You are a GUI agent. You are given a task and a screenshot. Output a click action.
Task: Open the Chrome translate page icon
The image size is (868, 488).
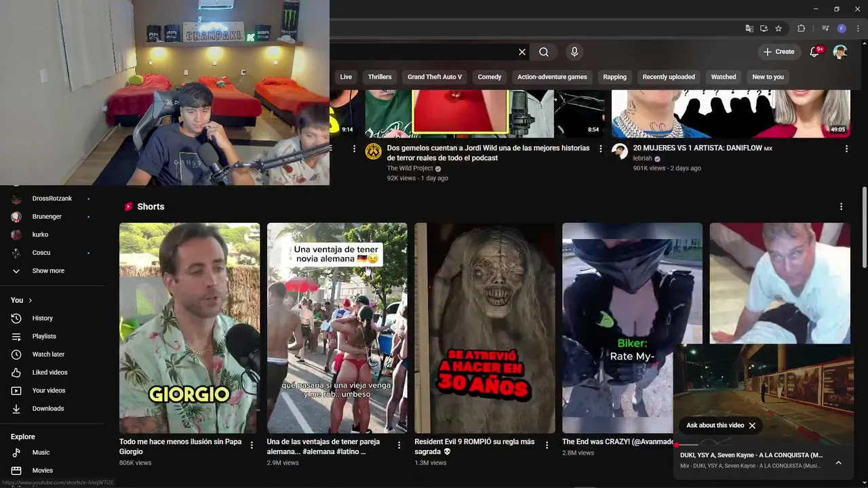click(x=749, y=28)
